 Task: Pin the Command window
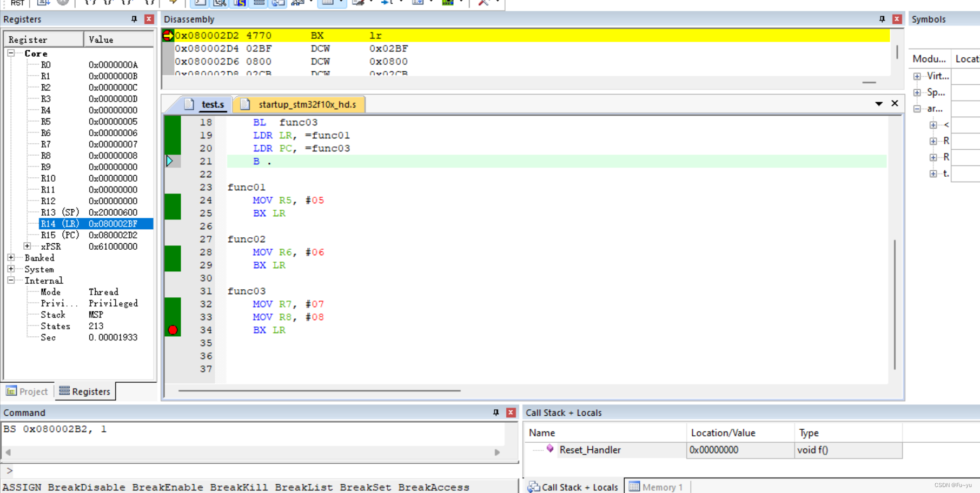click(496, 412)
